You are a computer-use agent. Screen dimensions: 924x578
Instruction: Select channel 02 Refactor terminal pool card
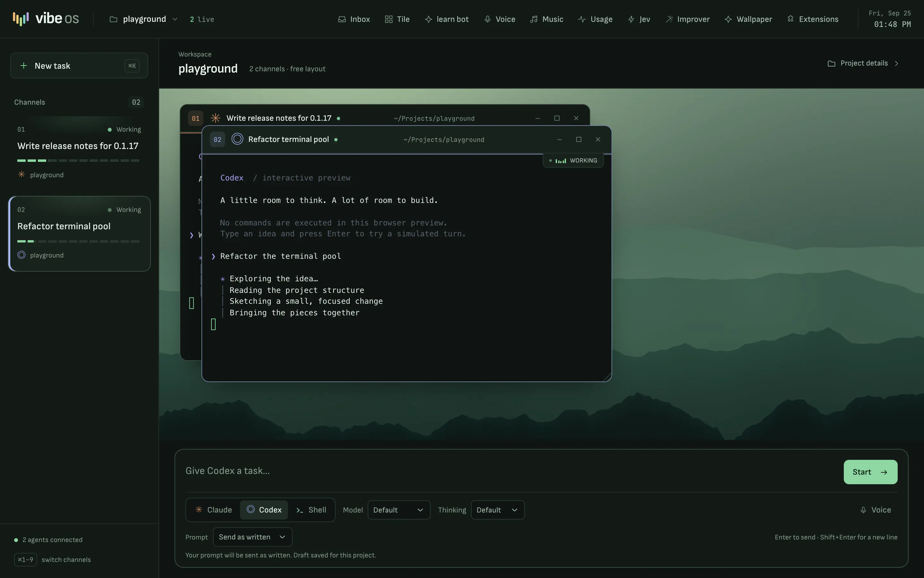79,233
